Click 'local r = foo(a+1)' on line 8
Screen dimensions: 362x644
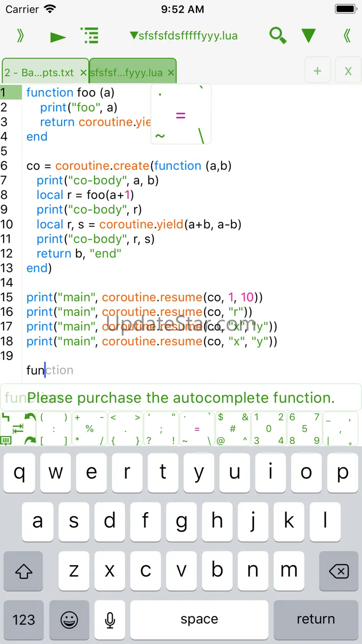click(x=85, y=195)
